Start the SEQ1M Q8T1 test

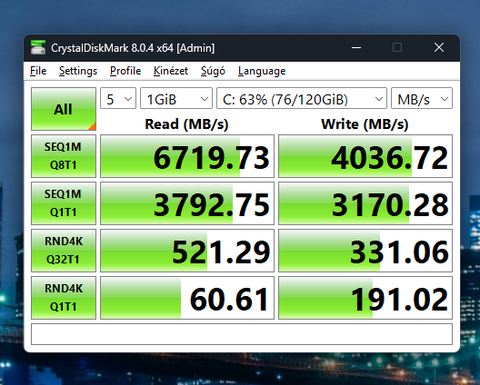click(63, 156)
